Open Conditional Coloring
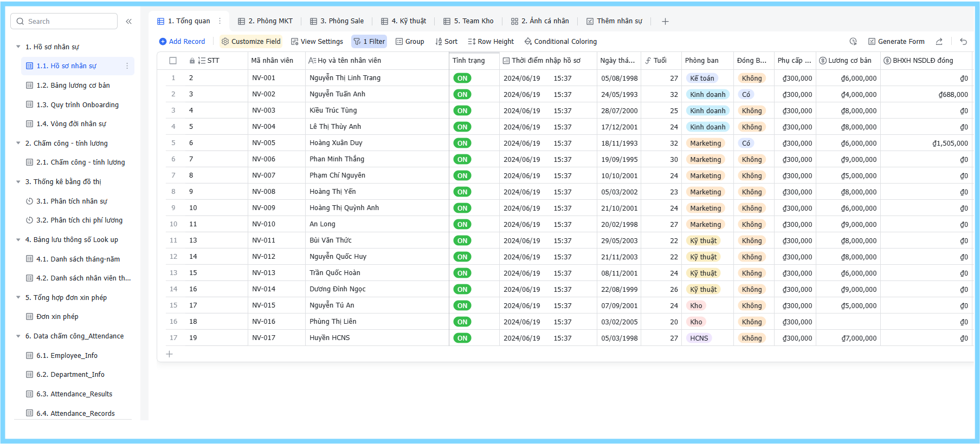Screen dimensions: 980x444 560,42
